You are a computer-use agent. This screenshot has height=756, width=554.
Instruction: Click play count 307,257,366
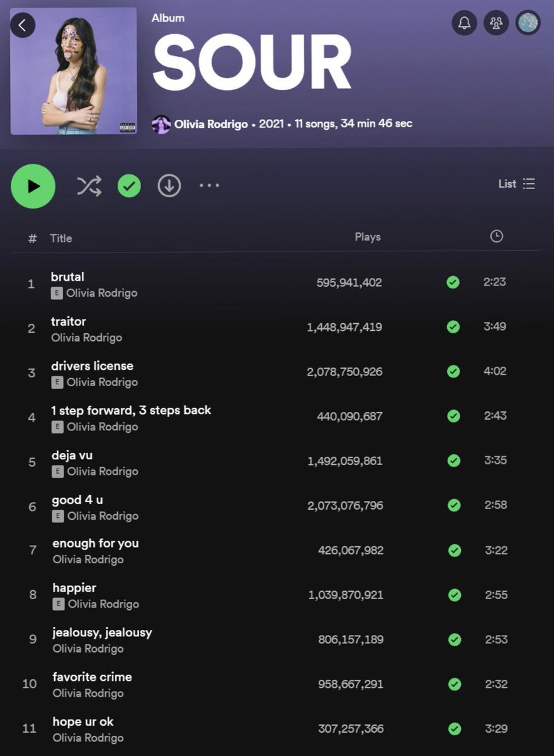351,729
